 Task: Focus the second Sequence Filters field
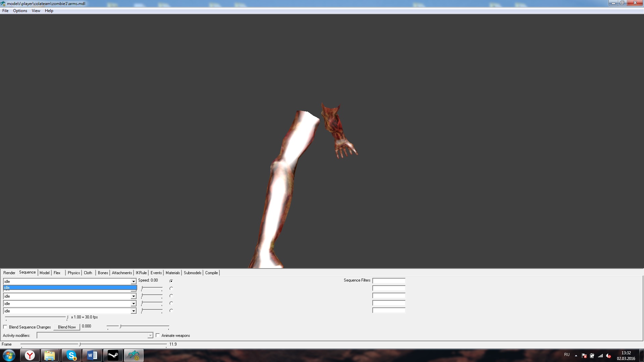pos(389,288)
